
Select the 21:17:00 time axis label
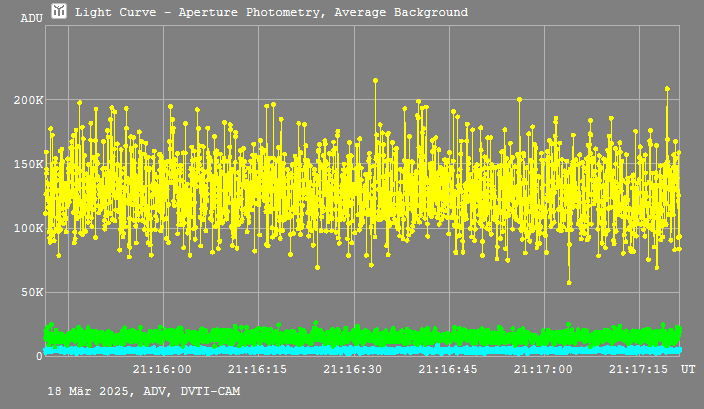[x=543, y=369]
